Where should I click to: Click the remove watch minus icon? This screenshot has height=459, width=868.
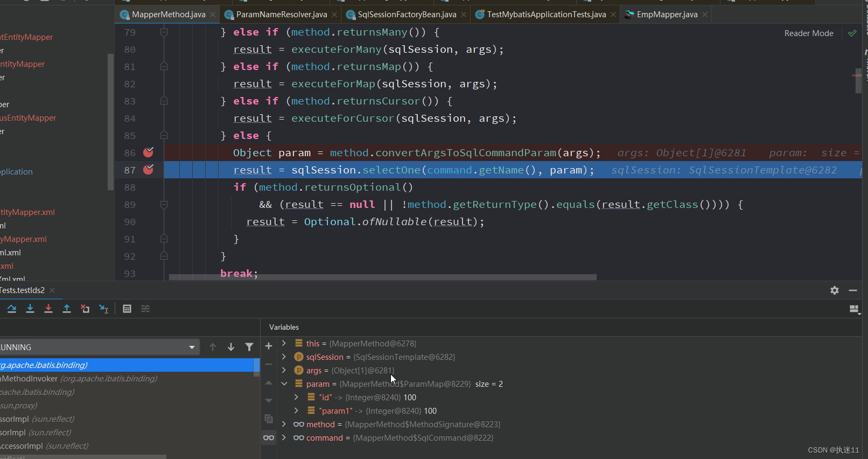269,364
